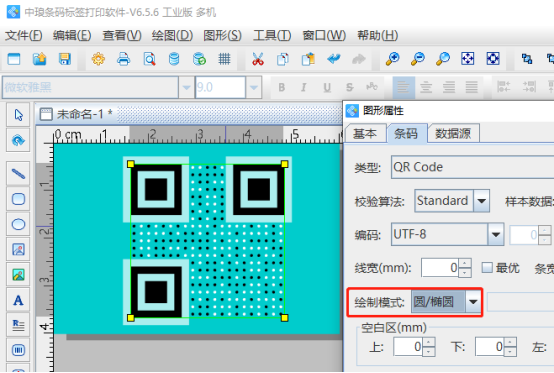Toggle the grid display icon
554x373 pixels.
point(224,59)
